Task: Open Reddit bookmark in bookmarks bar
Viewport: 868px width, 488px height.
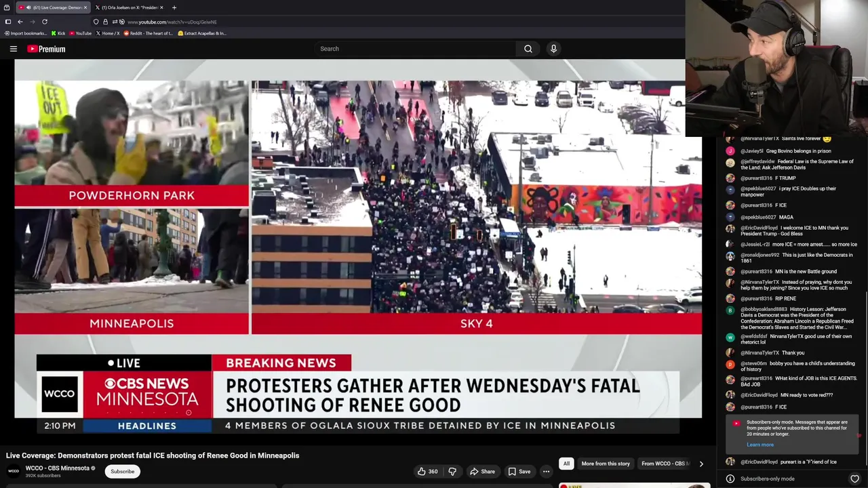Action: pos(147,33)
